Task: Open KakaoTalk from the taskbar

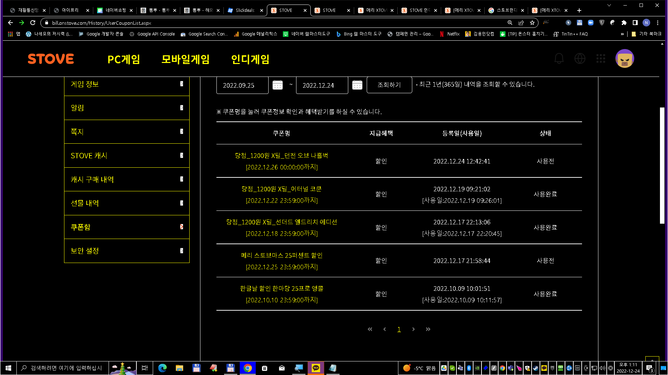Action: (316, 368)
